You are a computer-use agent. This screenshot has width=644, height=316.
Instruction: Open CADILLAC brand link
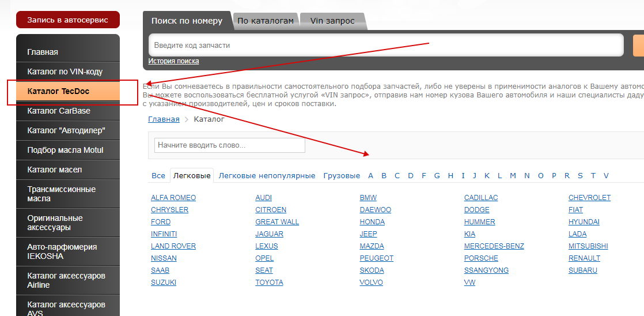pos(481,198)
